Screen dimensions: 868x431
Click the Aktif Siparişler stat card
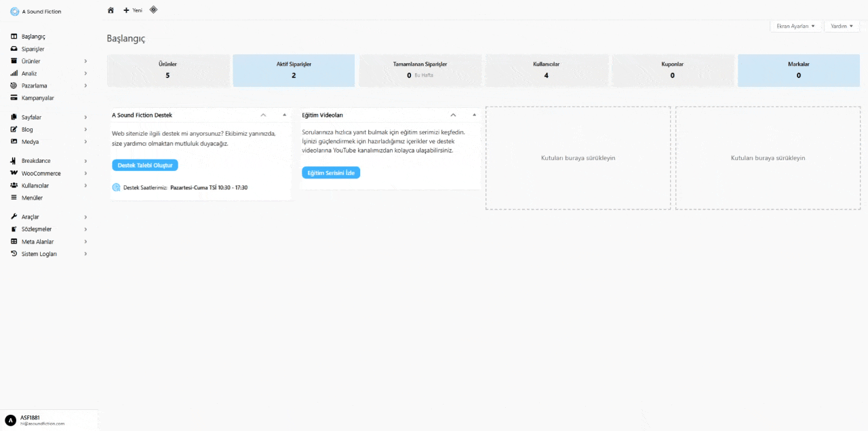(294, 71)
